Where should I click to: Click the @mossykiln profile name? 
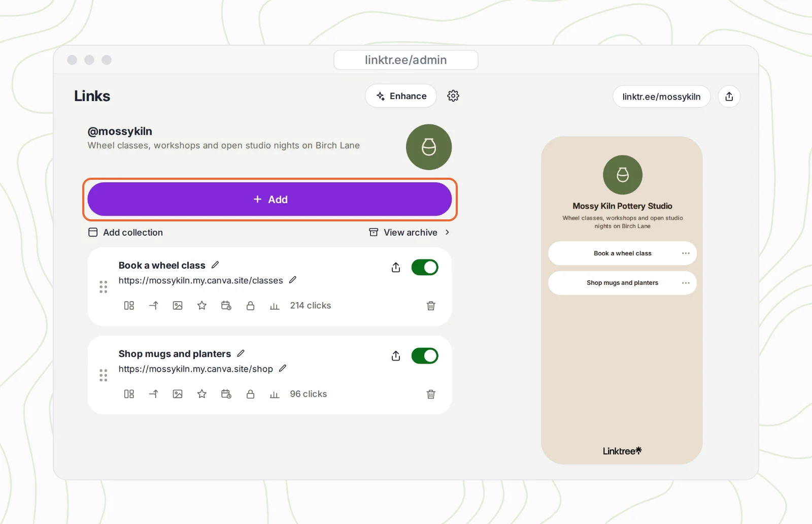click(x=120, y=131)
